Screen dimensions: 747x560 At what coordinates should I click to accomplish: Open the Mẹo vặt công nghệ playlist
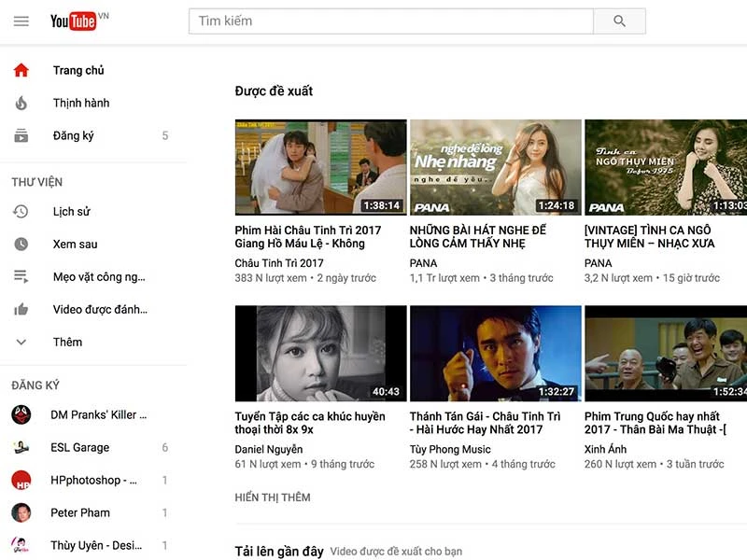point(98,277)
